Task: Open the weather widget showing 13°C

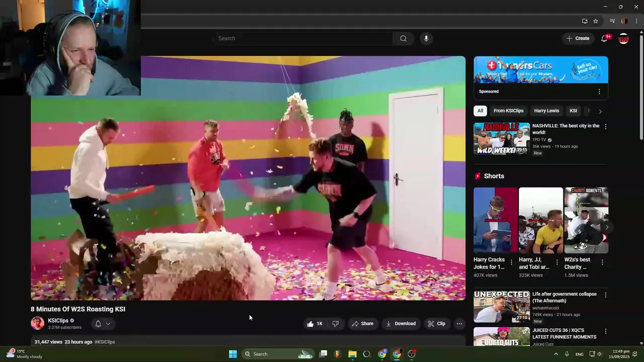Action: (24, 354)
